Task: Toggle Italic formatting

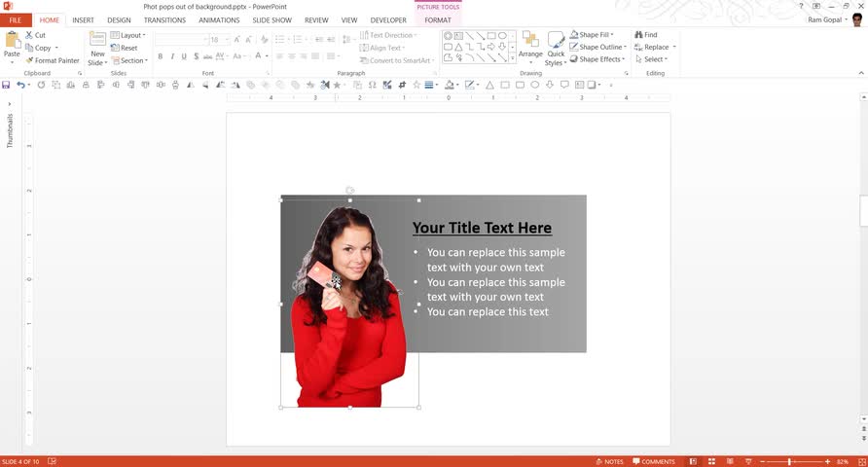Action: click(172, 55)
